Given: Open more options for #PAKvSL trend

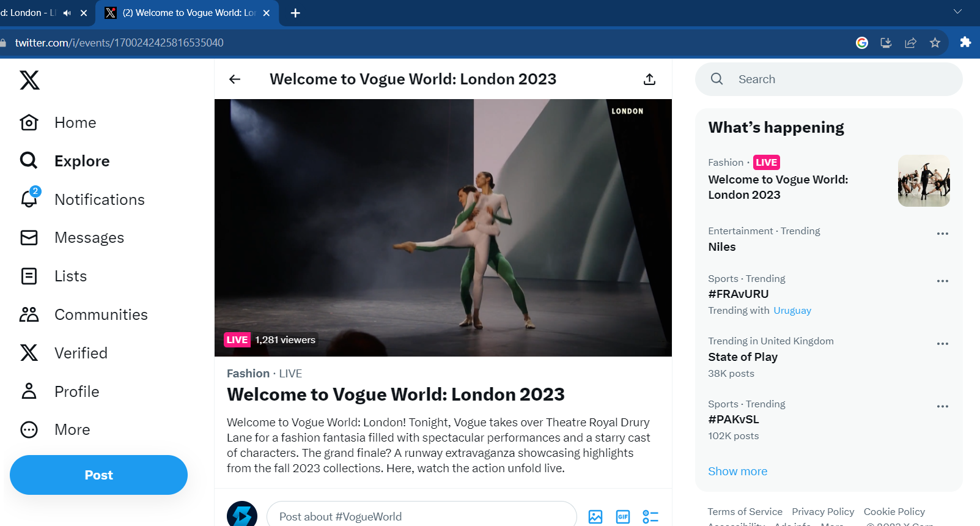Looking at the screenshot, I should coord(943,406).
